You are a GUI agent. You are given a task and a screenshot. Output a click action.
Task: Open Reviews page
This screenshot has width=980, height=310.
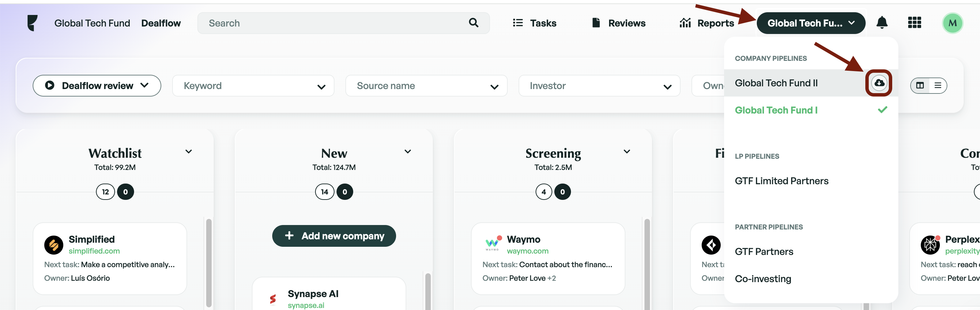coord(619,23)
